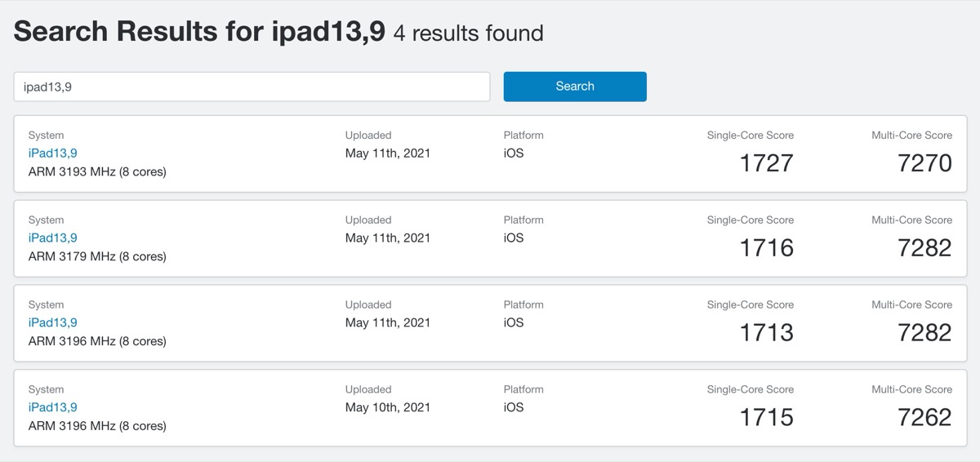This screenshot has width=980, height=462.
Task: Click the May 10th, 2021 upload date
Action: click(387, 408)
